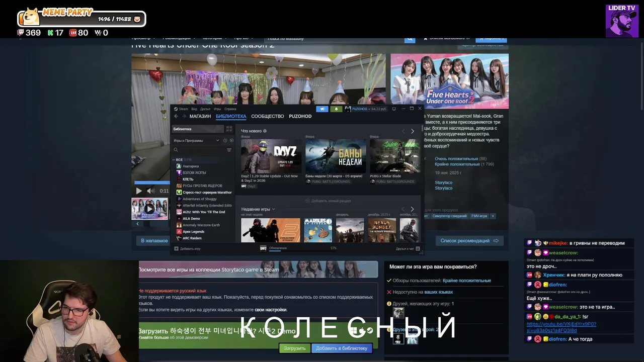Open the Крайне положительные reviews link
The width and height of the screenshot is (644, 362).
457,164
